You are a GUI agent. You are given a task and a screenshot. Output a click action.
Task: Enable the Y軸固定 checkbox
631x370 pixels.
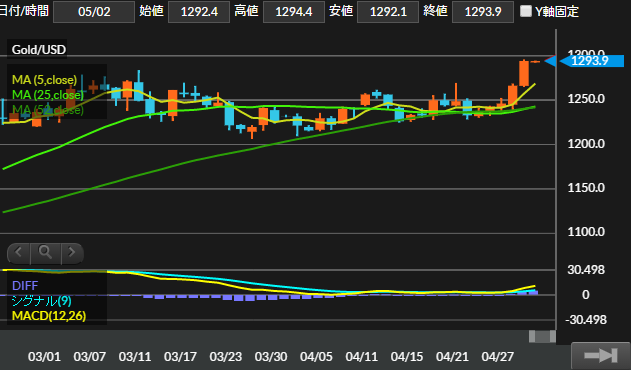coord(526,11)
